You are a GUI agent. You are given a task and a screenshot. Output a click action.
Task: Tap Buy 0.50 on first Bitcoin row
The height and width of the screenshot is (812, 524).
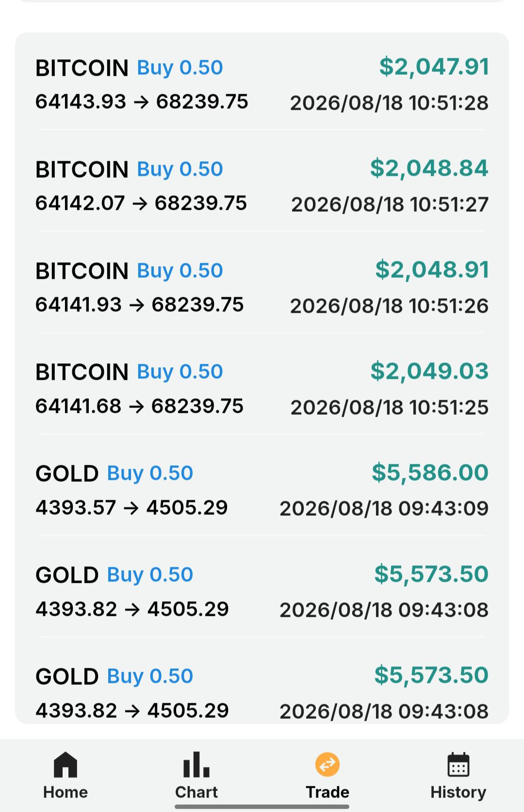pos(180,68)
